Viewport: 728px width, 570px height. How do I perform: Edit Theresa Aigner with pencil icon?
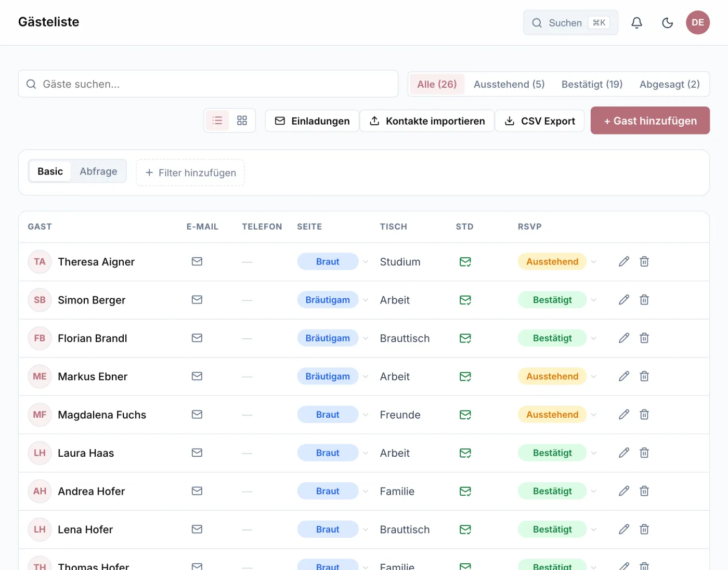(624, 261)
